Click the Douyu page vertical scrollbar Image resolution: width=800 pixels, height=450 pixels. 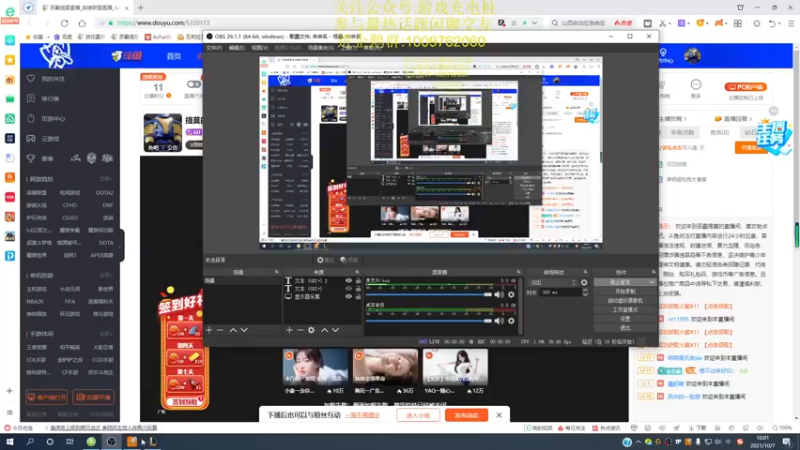[796, 235]
